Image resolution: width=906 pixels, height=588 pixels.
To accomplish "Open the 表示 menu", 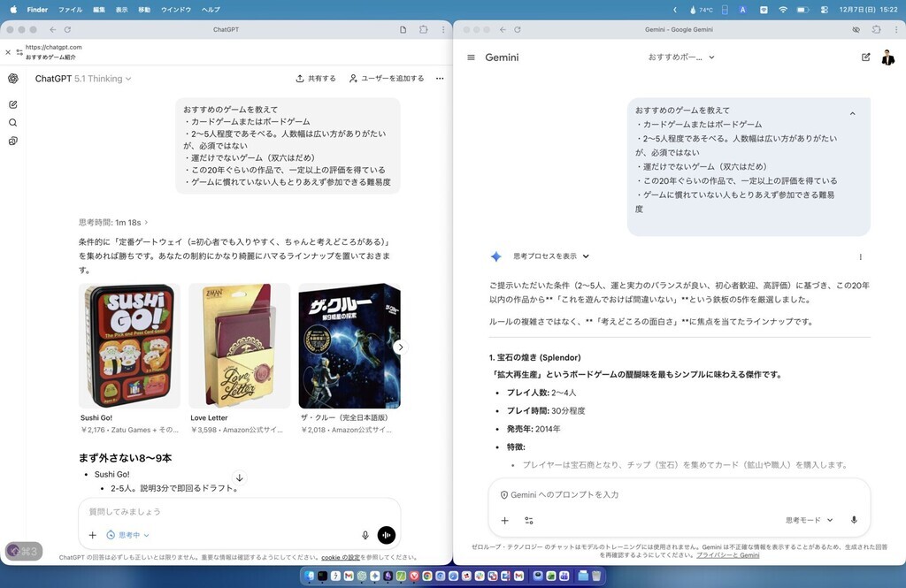I will tap(121, 9).
